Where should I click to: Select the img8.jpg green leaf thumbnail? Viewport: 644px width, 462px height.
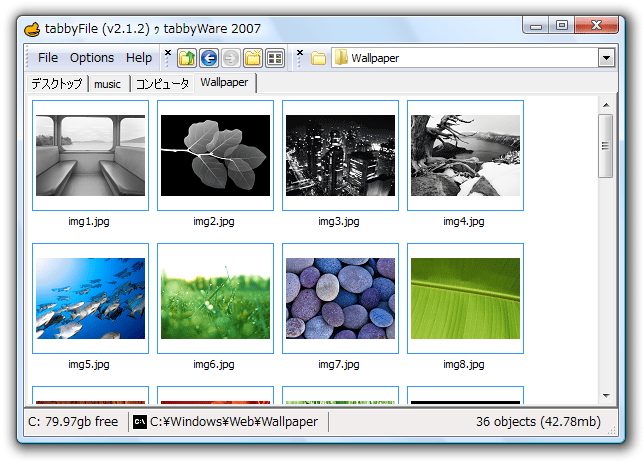click(x=465, y=298)
